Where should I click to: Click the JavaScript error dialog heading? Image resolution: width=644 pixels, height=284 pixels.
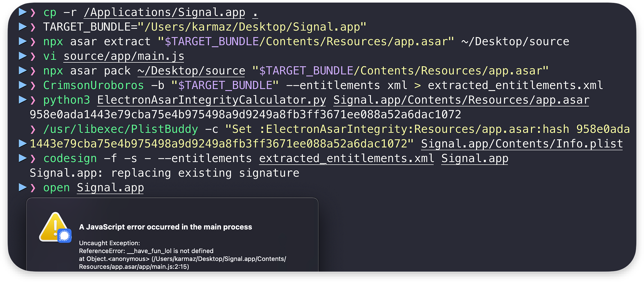click(166, 227)
